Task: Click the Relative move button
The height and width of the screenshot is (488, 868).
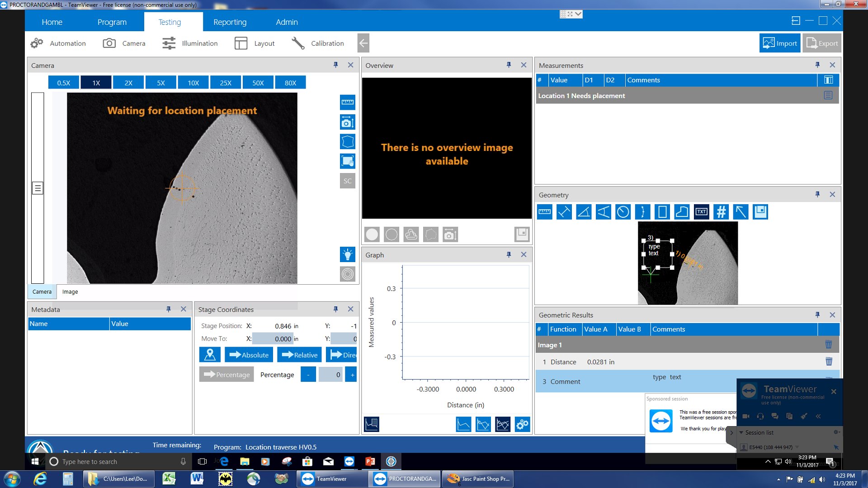Action: [x=299, y=355]
